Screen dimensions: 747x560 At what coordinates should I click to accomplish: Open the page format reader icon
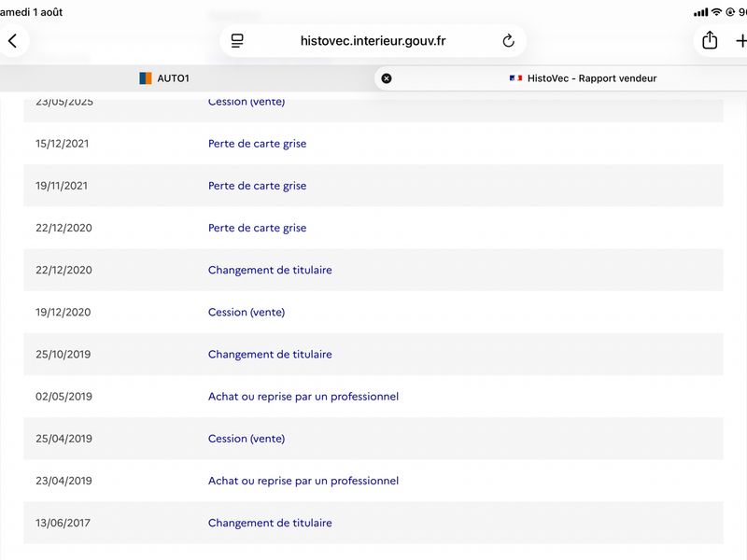click(237, 41)
